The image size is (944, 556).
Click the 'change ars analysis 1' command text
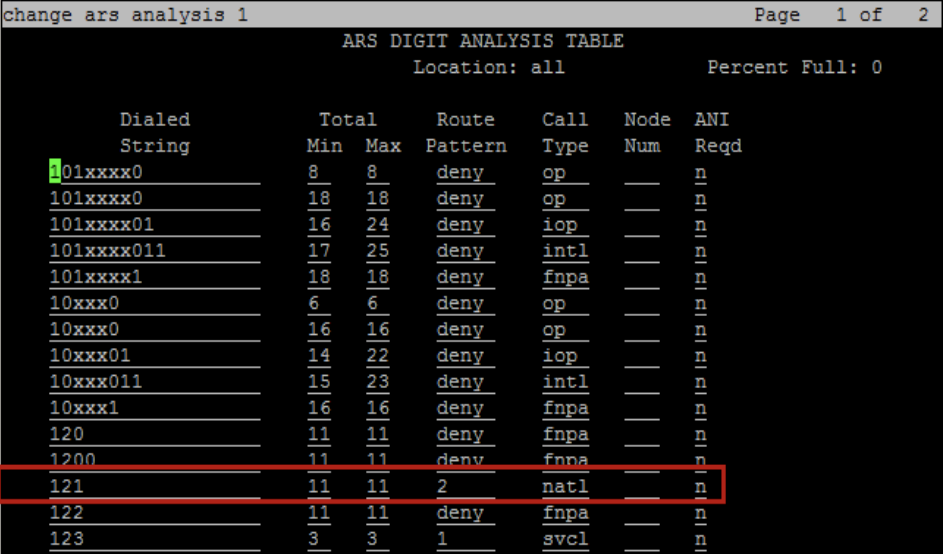[x=125, y=14]
